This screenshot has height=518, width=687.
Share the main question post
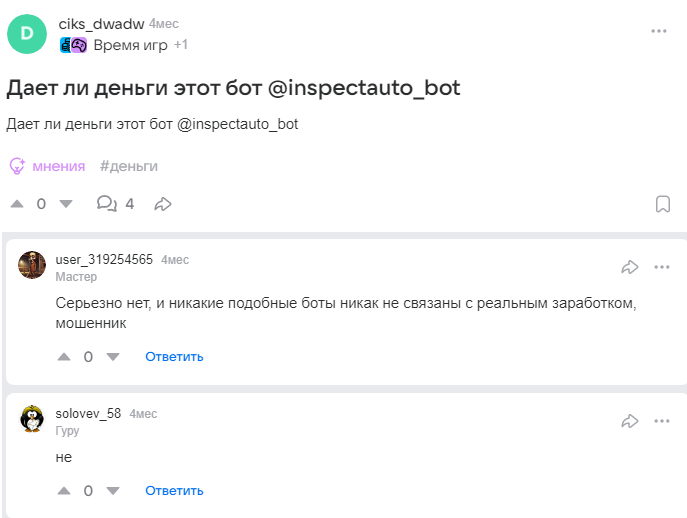pyautogui.click(x=163, y=204)
